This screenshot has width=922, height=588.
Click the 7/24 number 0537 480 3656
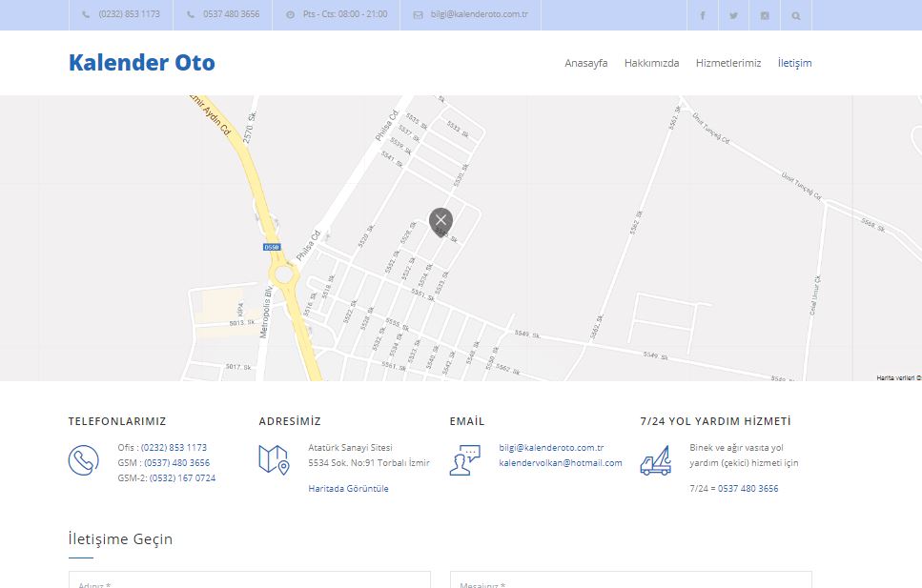[x=748, y=489]
